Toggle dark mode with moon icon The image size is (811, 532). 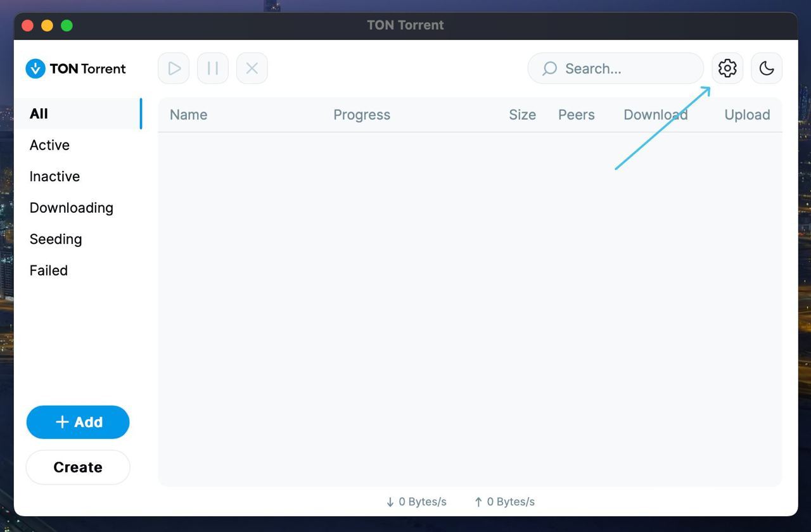coord(766,68)
